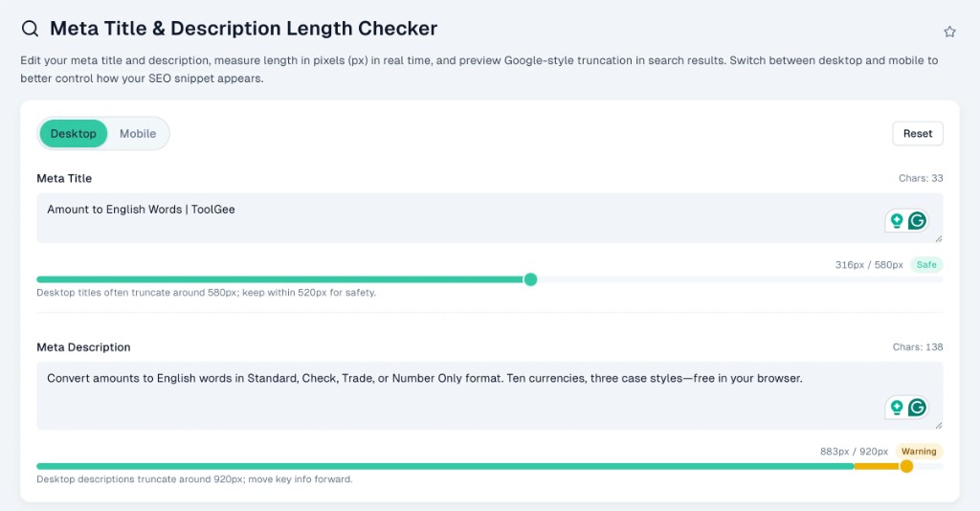This screenshot has width=980, height=511.
Task: Click the Meta Title textarea resize handle
Action: point(938,238)
